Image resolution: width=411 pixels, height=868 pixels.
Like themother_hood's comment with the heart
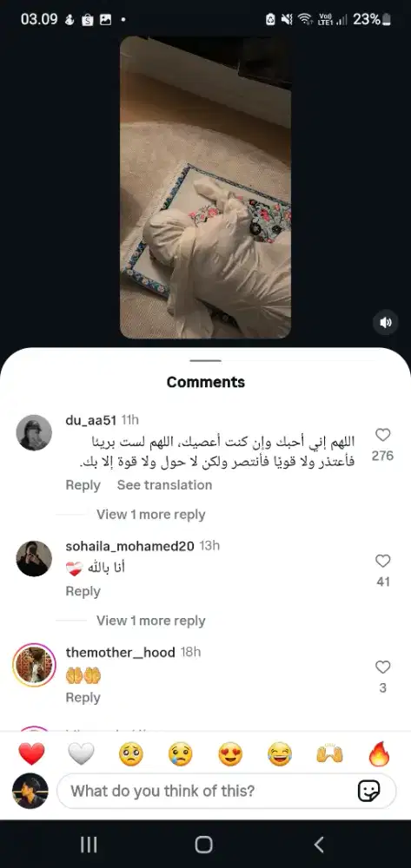(x=382, y=667)
